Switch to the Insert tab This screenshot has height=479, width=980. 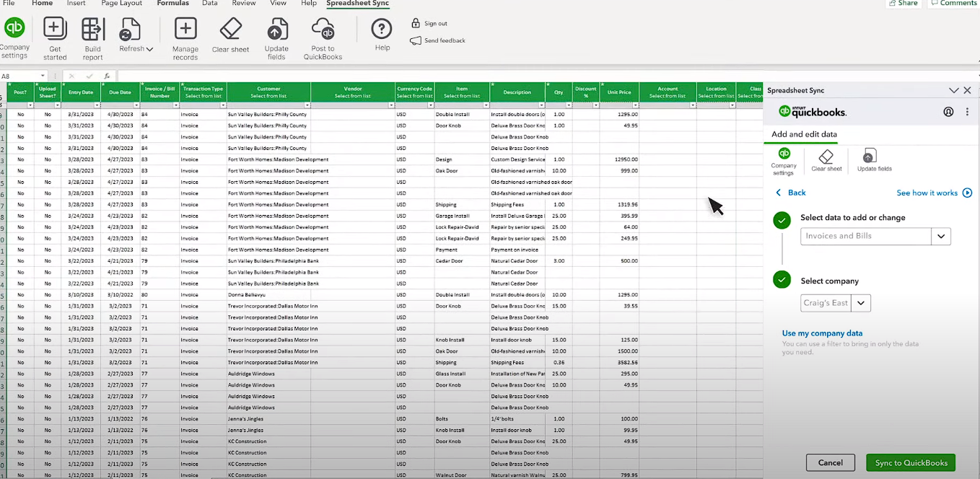click(76, 4)
